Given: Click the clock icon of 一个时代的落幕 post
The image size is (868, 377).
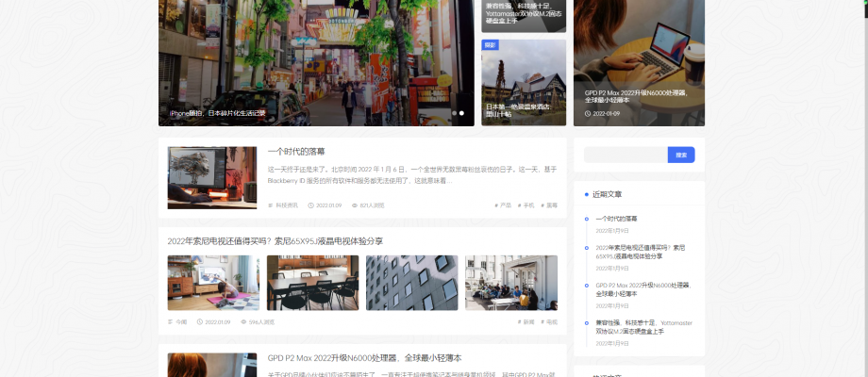Looking at the screenshot, I should [x=310, y=205].
